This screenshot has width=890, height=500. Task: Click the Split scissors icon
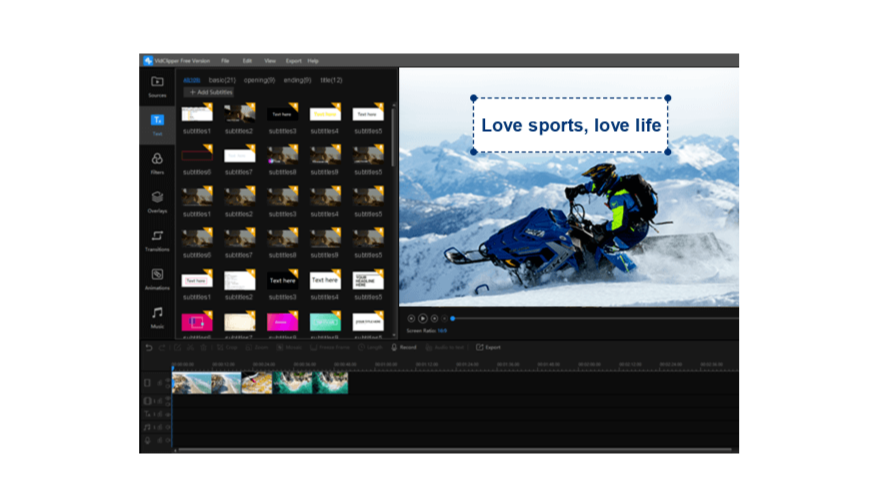click(191, 347)
